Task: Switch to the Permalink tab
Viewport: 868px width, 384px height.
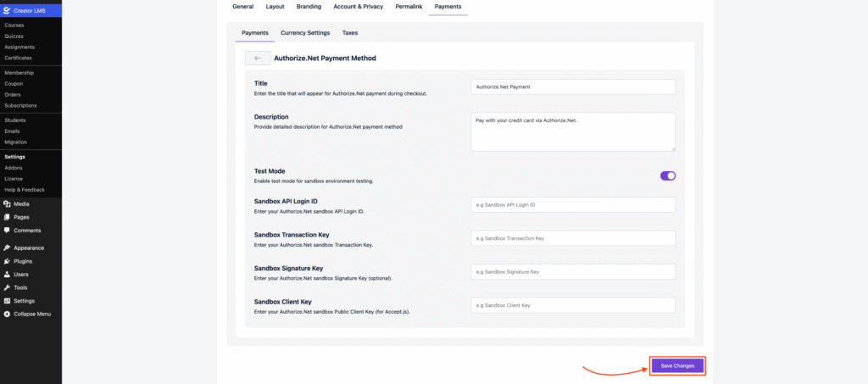Action: 409,7
